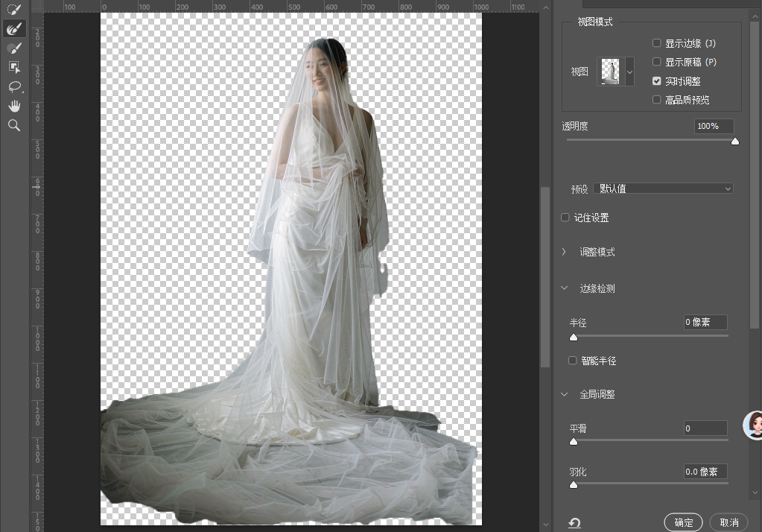762x532 pixels.
Task: Select the Object Selection tool
Action: coord(14,67)
